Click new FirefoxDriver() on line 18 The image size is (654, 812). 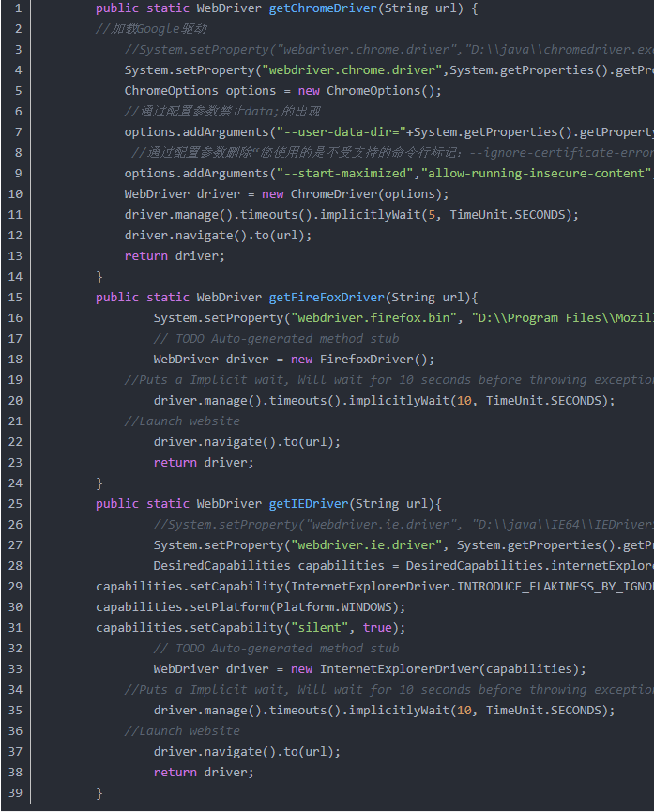click(x=358, y=360)
